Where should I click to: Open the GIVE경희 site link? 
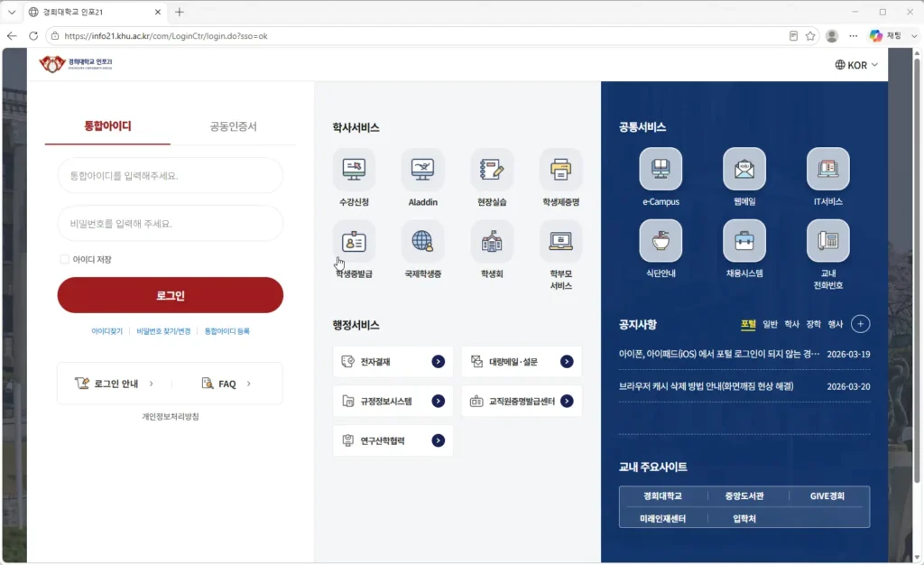point(827,496)
